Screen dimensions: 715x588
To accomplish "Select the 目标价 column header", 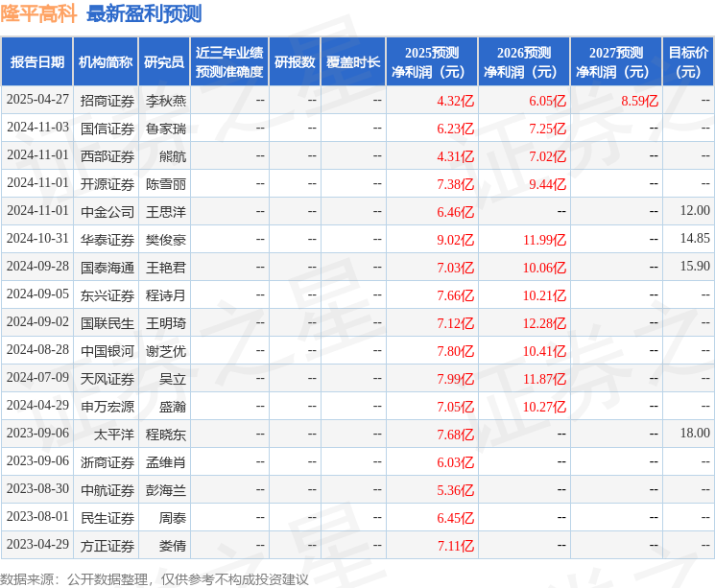I will click(x=688, y=62).
